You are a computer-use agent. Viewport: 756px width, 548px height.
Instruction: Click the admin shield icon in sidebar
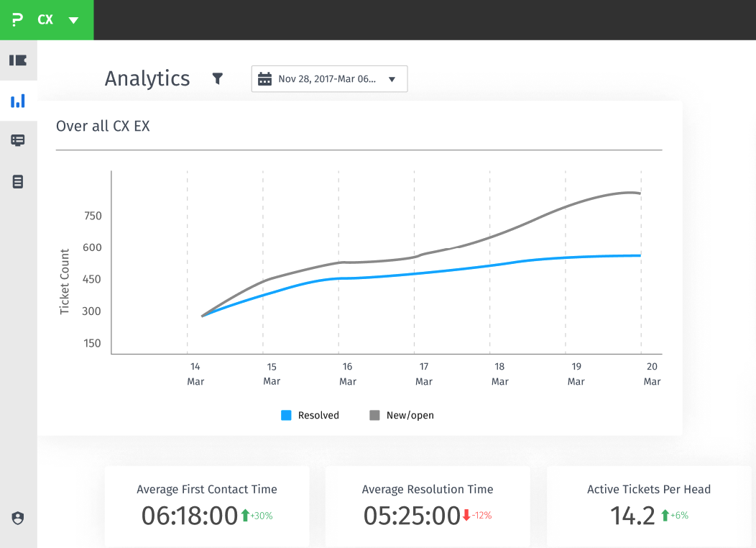[x=18, y=518]
